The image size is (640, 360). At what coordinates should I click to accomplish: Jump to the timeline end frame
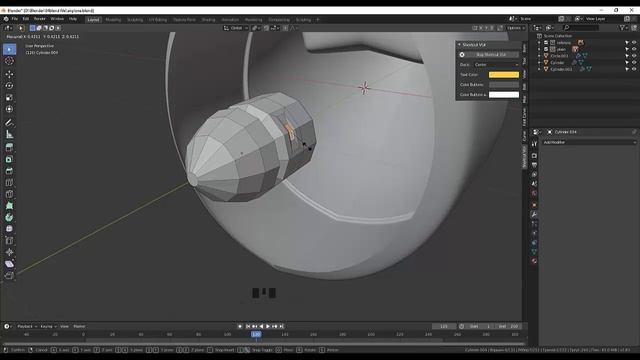(x=281, y=327)
